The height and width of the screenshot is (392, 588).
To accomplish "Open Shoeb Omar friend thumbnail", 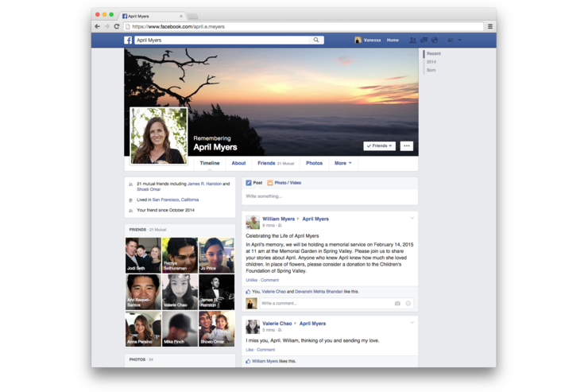I will click(216, 328).
